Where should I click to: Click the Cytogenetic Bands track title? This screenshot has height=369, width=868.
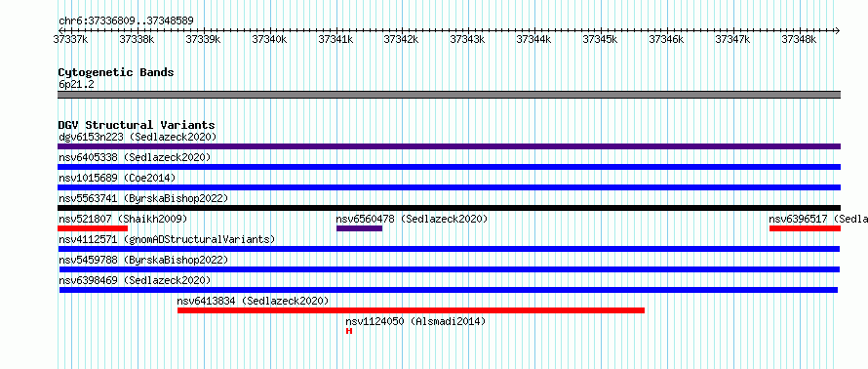(x=116, y=72)
